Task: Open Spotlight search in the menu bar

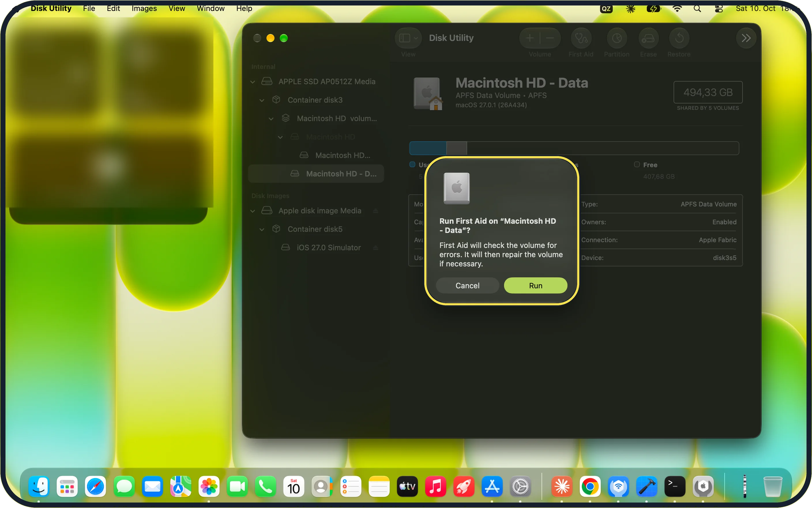Action: pyautogui.click(x=697, y=8)
